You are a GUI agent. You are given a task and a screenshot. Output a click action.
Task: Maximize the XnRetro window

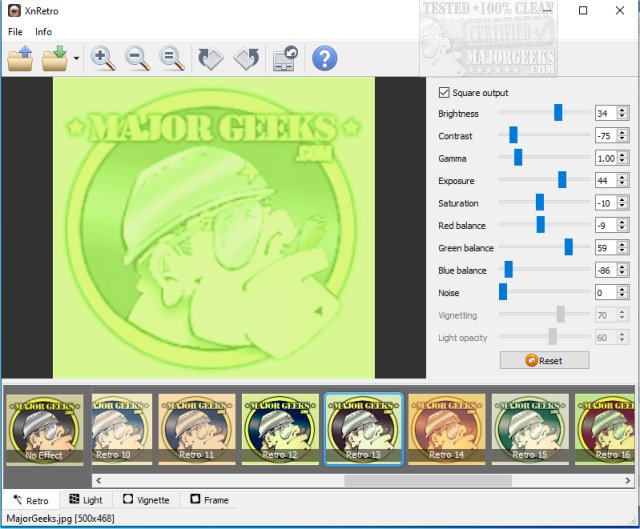click(583, 11)
